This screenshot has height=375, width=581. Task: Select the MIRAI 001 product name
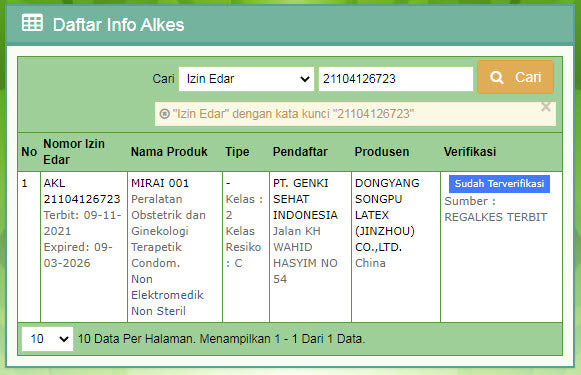160,183
